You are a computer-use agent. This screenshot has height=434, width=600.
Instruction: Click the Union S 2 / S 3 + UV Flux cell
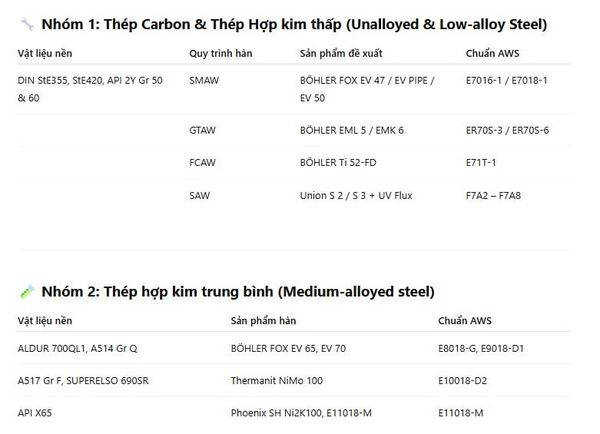coord(356,196)
